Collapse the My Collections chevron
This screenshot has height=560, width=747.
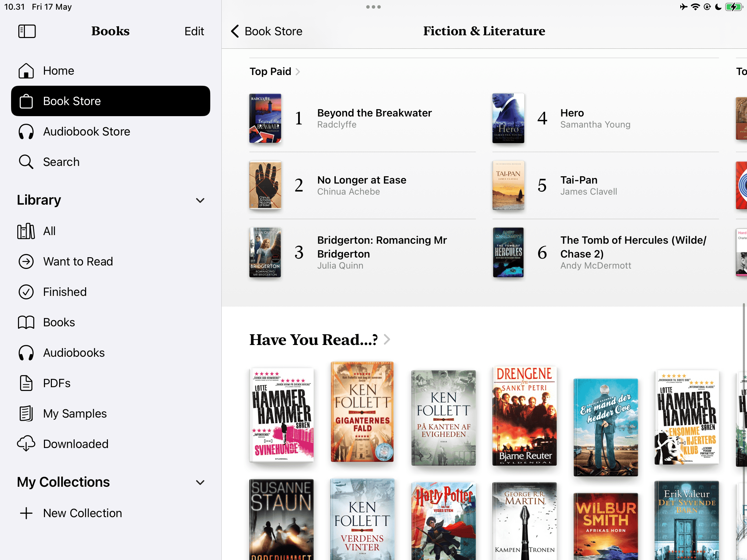(200, 483)
